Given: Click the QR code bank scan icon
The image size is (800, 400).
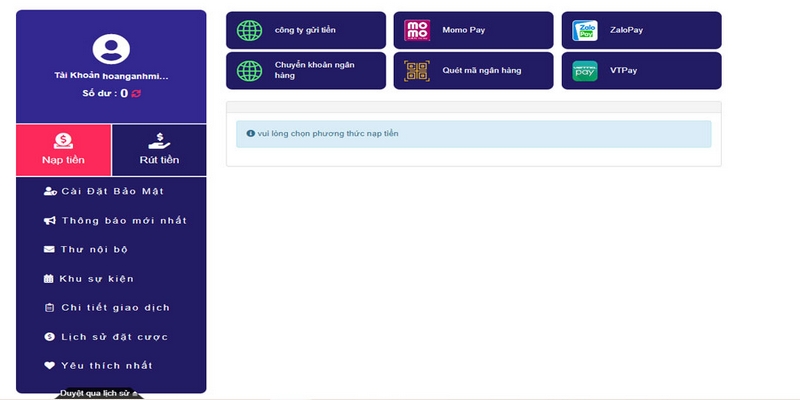Looking at the screenshot, I should coord(416,71).
